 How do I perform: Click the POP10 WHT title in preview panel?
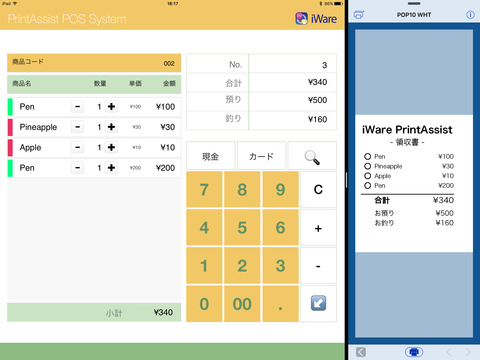414,15
